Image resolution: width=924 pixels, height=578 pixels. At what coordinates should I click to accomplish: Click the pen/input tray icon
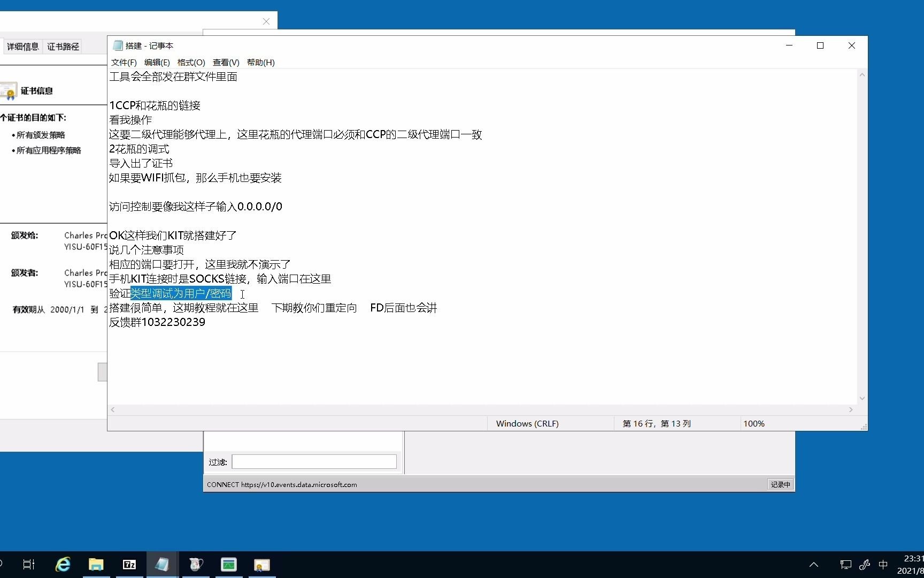tap(865, 564)
